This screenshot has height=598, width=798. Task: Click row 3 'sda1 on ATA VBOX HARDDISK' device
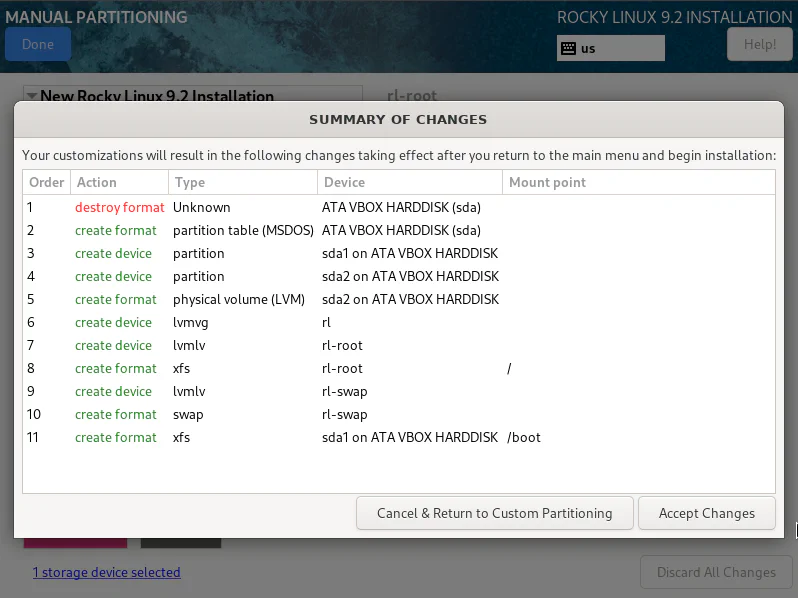[x=410, y=253]
